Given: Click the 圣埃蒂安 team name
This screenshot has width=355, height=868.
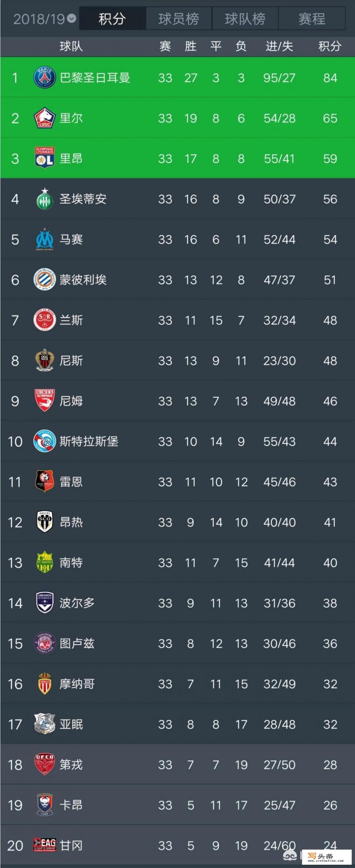Looking at the screenshot, I should click(82, 199).
